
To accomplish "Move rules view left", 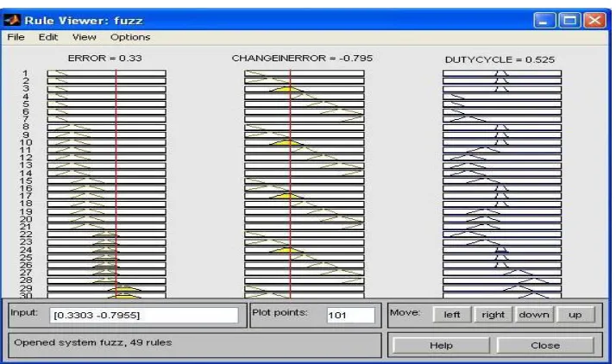I will pyautogui.click(x=452, y=315).
